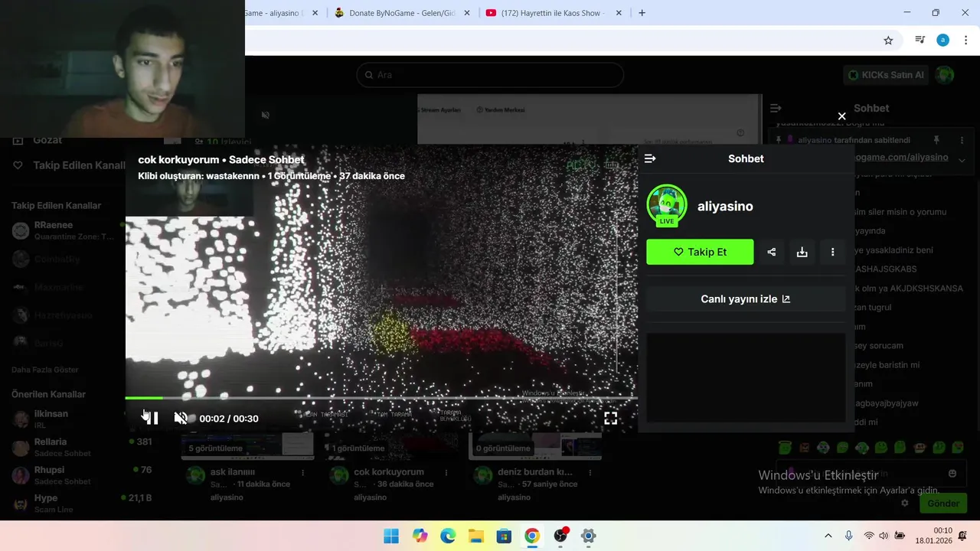
Task: Show hidden tray icons chevron
Action: tap(828, 536)
